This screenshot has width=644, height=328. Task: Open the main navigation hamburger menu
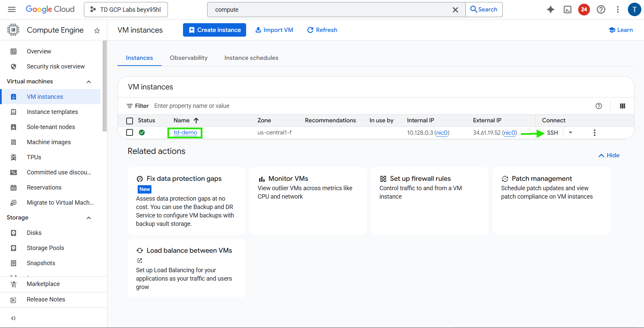coord(12,9)
